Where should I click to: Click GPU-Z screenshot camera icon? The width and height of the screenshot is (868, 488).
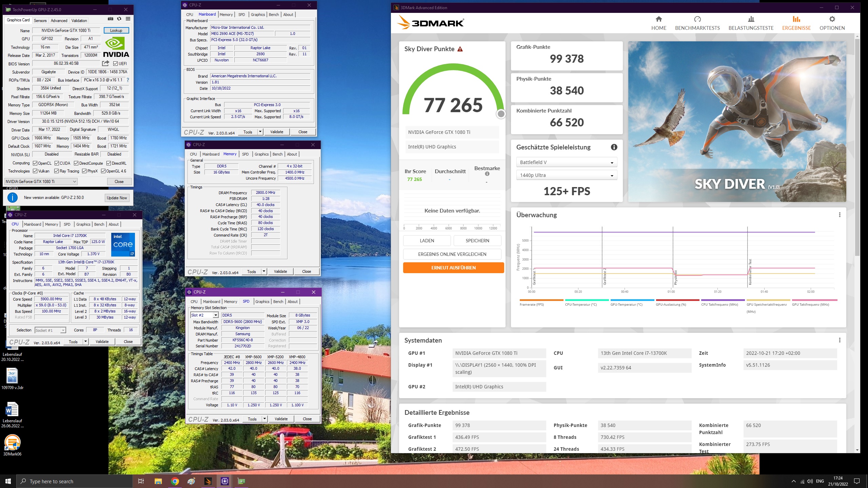click(x=110, y=19)
